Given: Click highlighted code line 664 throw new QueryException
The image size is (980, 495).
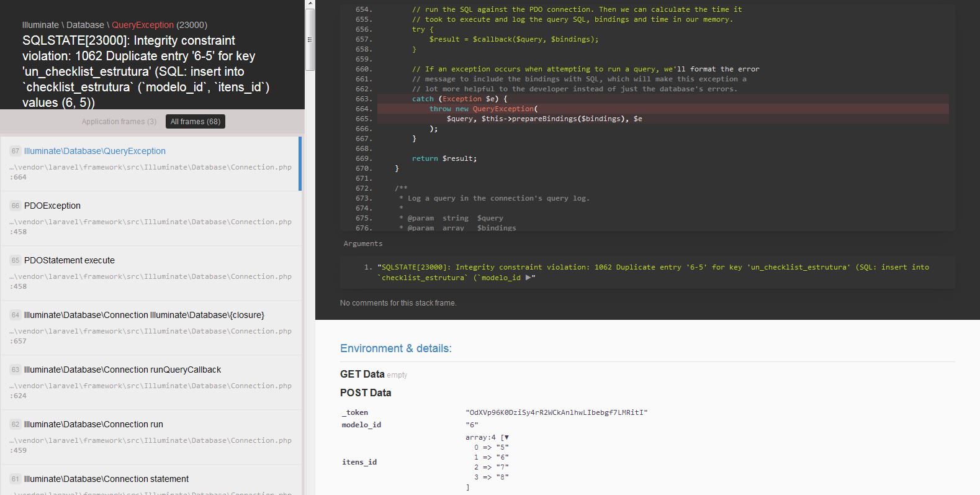Looking at the screenshot, I should coord(663,109).
